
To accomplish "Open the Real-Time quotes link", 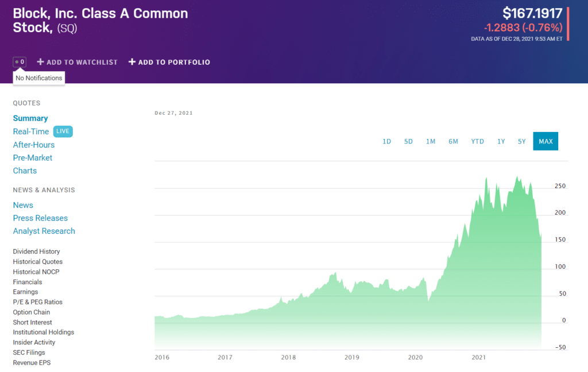I will pyautogui.click(x=31, y=131).
